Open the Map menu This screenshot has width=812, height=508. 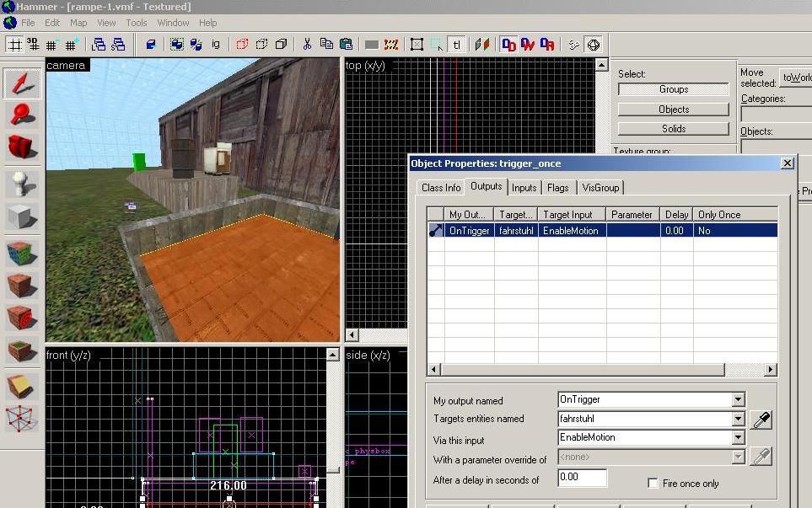pyautogui.click(x=78, y=23)
